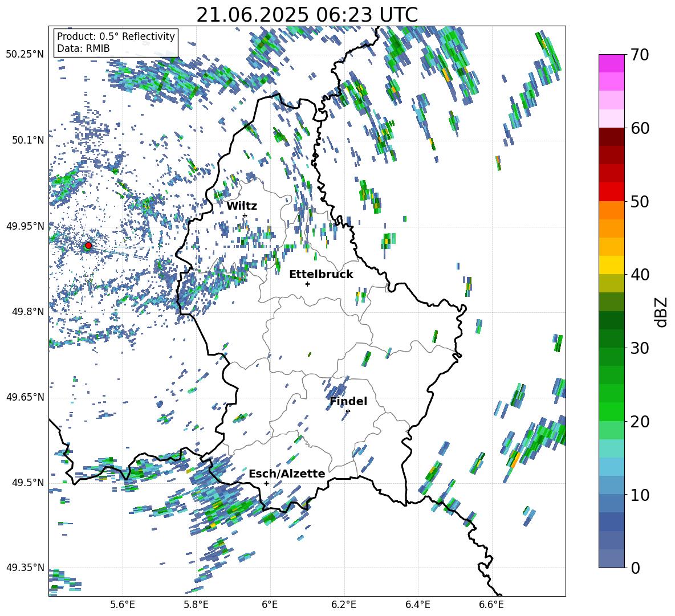Select the Findel city label
675x616 pixels.
pyautogui.click(x=348, y=401)
